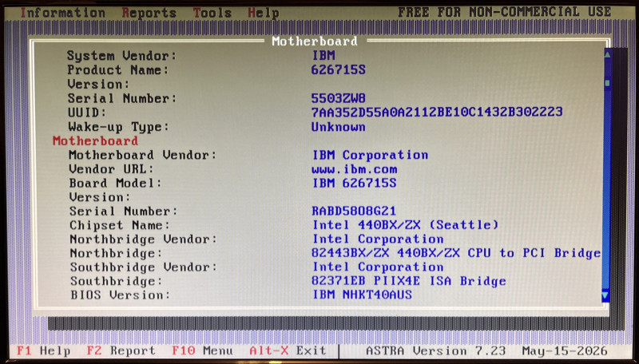
Task: Open the Reports menu
Action: click(x=149, y=13)
